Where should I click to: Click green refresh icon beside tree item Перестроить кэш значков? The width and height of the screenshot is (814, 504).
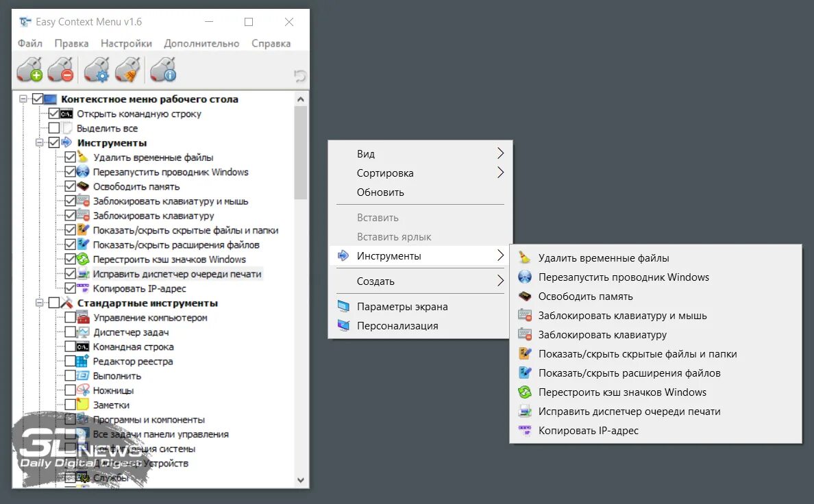pos(83,258)
